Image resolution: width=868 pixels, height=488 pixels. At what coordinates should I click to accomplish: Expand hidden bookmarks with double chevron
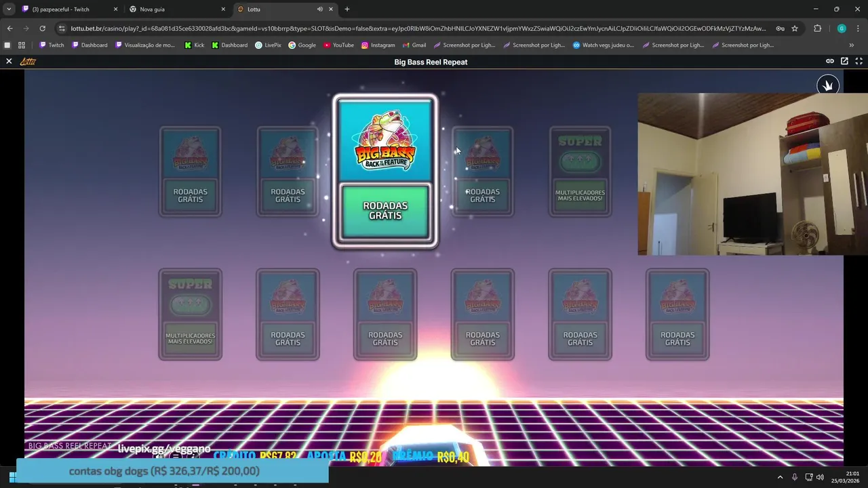tap(852, 45)
